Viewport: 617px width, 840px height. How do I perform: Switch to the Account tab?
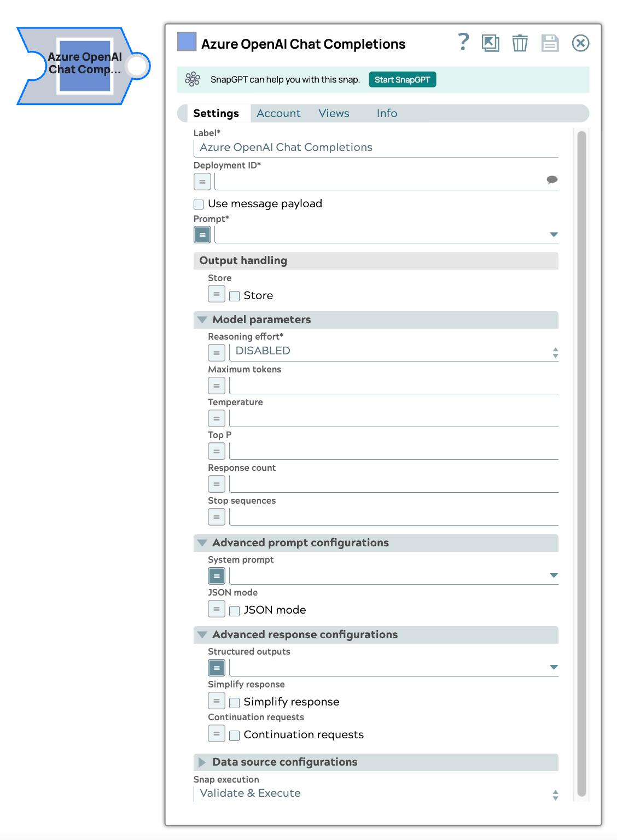[x=278, y=113]
